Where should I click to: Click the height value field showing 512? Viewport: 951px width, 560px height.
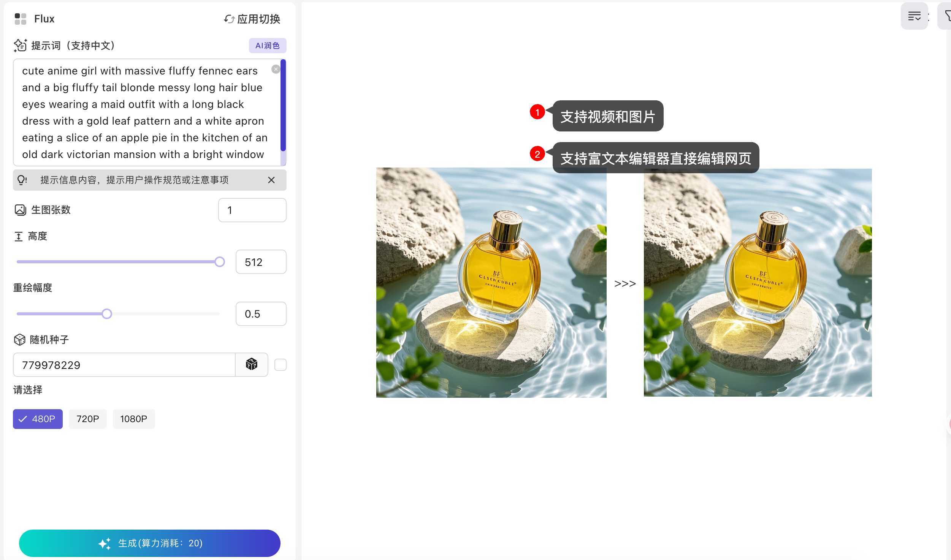click(x=261, y=262)
